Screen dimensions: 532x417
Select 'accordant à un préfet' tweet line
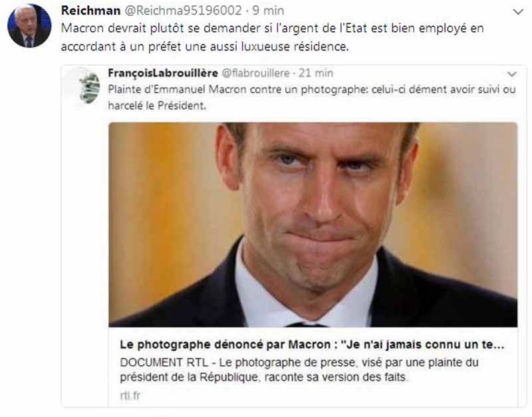pos(205,47)
